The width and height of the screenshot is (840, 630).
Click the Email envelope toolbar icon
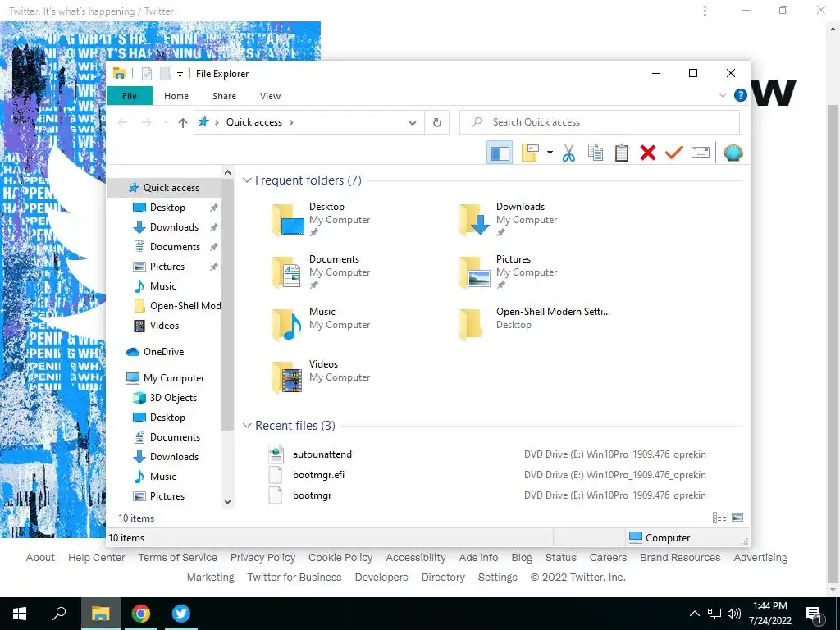[701, 153]
